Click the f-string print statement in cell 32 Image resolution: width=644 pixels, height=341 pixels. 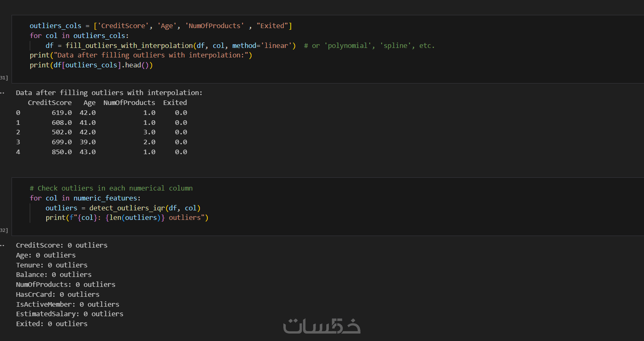click(x=126, y=217)
